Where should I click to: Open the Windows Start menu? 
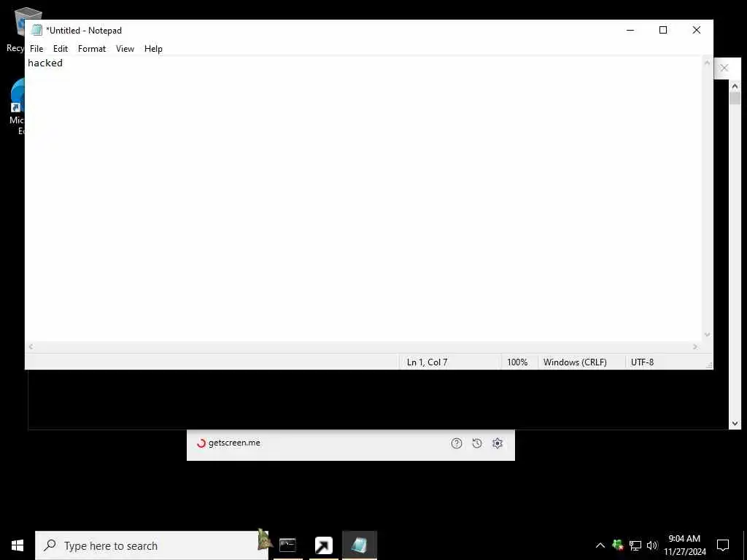click(18, 545)
